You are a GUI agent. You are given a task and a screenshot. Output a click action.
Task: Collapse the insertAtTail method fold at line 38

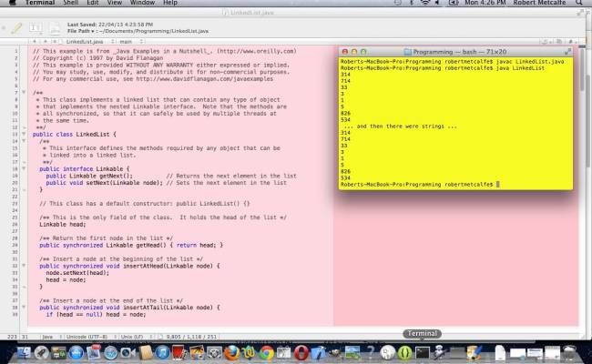pos(24,307)
